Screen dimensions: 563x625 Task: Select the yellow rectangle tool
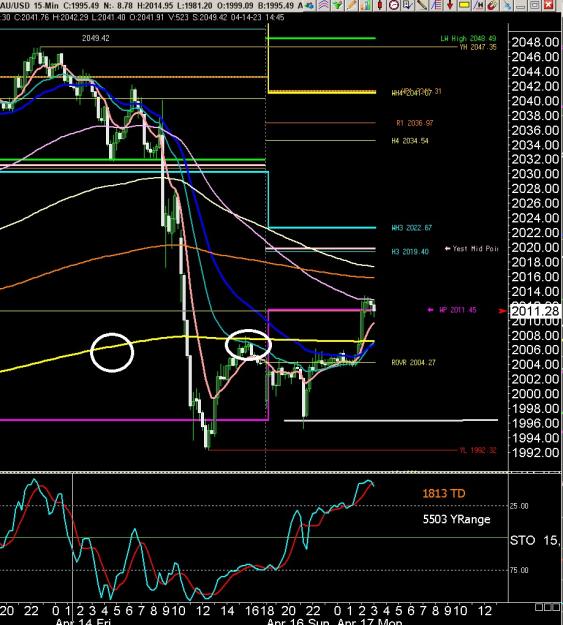tap(464, 5)
